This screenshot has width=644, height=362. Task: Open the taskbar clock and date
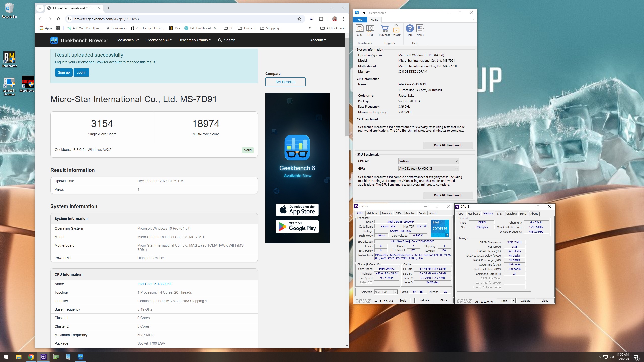coord(622,357)
